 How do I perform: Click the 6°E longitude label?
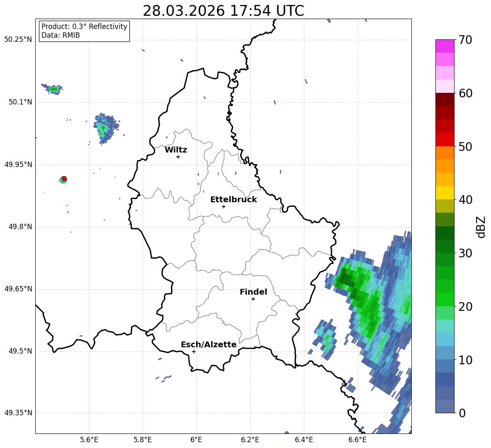pos(196,440)
